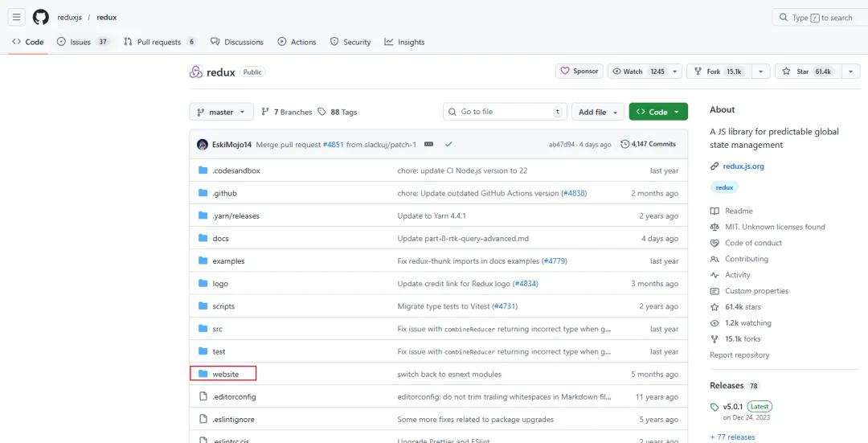Open the green Code dropdown
The height and width of the screenshot is (443, 868).
coord(658,112)
